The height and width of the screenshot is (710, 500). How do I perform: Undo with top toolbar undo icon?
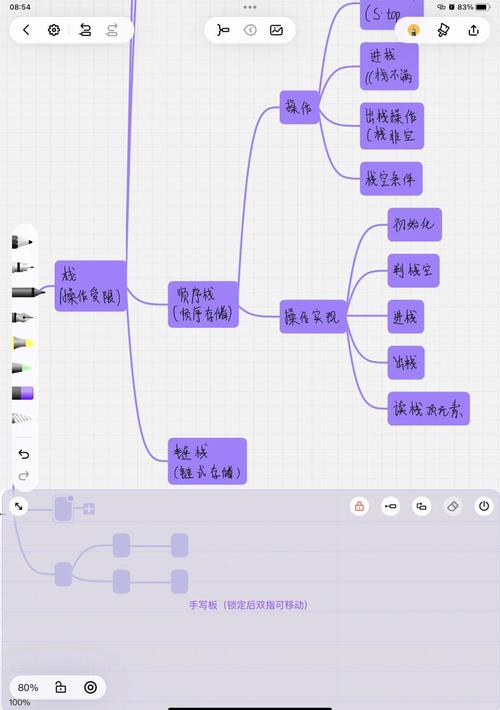point(85,30)
